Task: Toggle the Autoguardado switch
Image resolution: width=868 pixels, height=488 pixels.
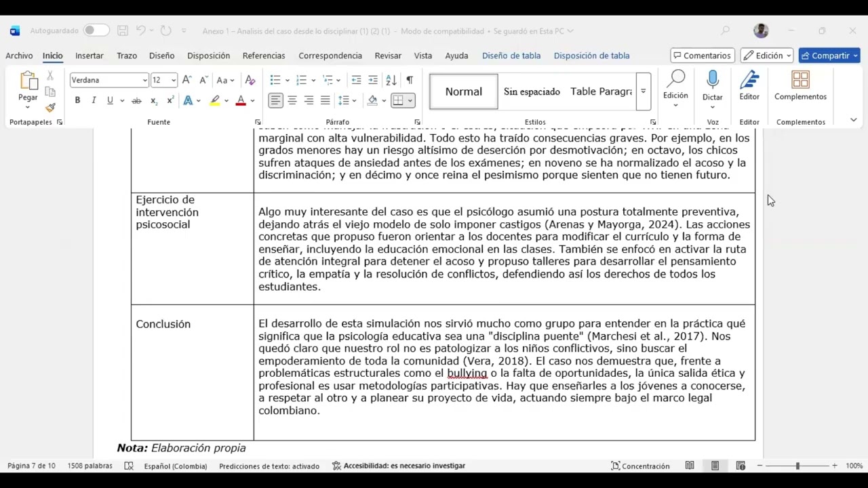Action: [96, 30]
